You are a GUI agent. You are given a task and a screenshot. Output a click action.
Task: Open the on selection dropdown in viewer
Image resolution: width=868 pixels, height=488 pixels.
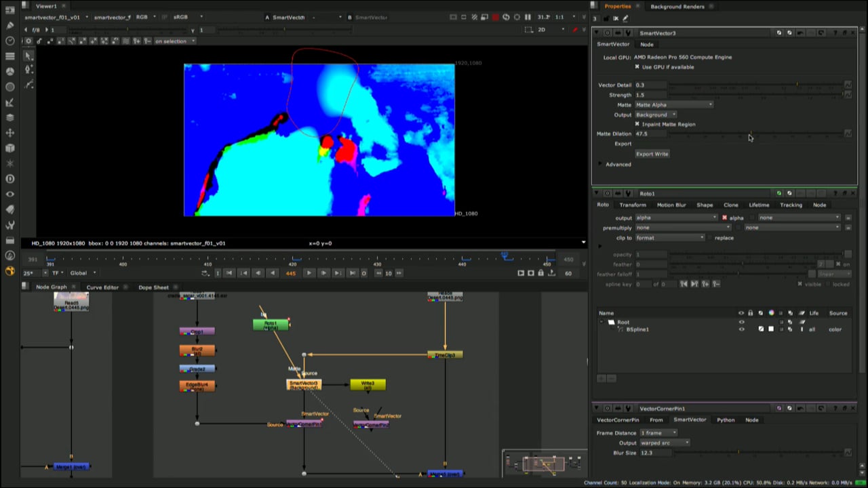(174, 41)
